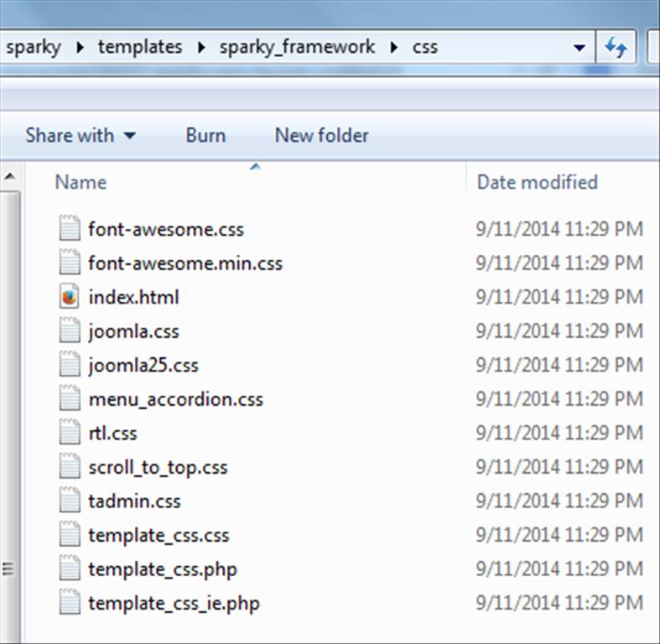660x644 pixels.
Task: Select the file name template_css.css
Action: coord(159,536)
